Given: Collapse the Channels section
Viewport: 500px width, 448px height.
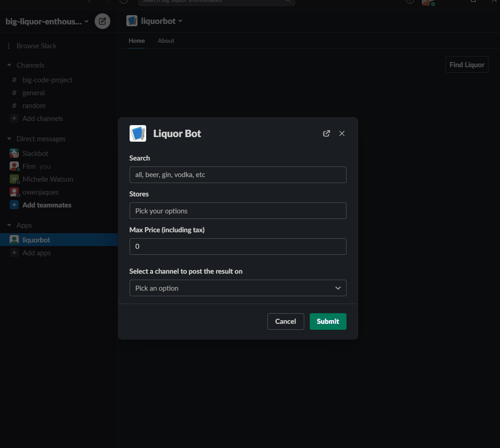Looking at the screenshot, I should (x=9, y=65).
